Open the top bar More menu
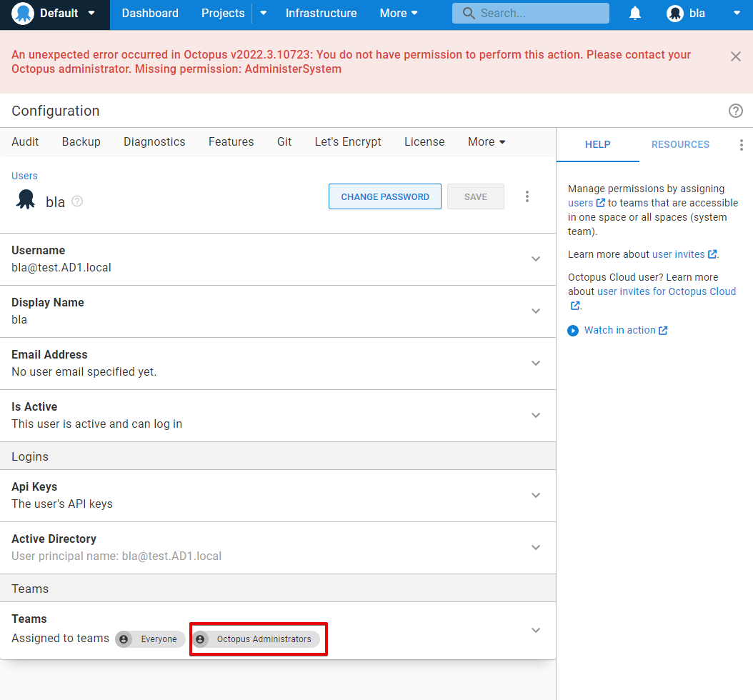This screenshot has width=753, height=700. click(398, 13)
